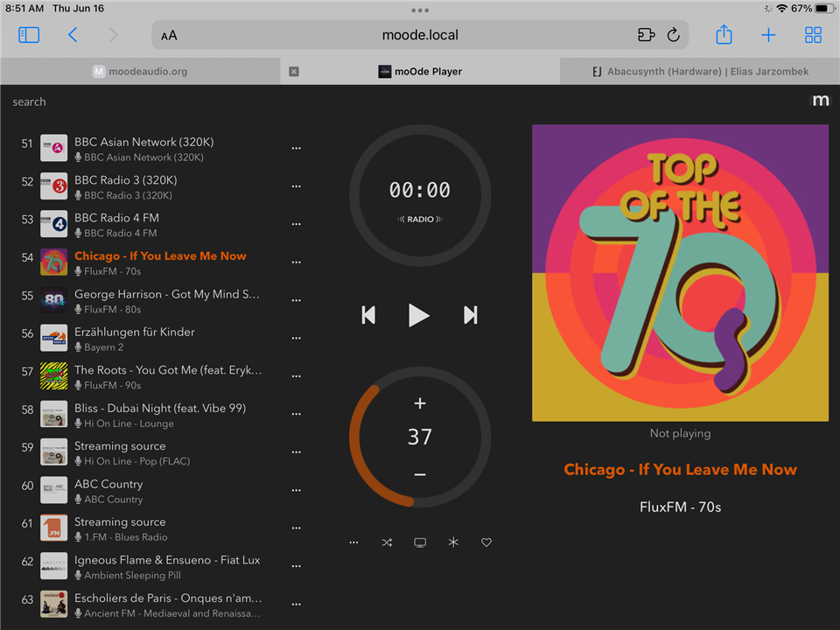Open the AA reader text options
This screenshot has width=840, height=630.
[169, 35]
